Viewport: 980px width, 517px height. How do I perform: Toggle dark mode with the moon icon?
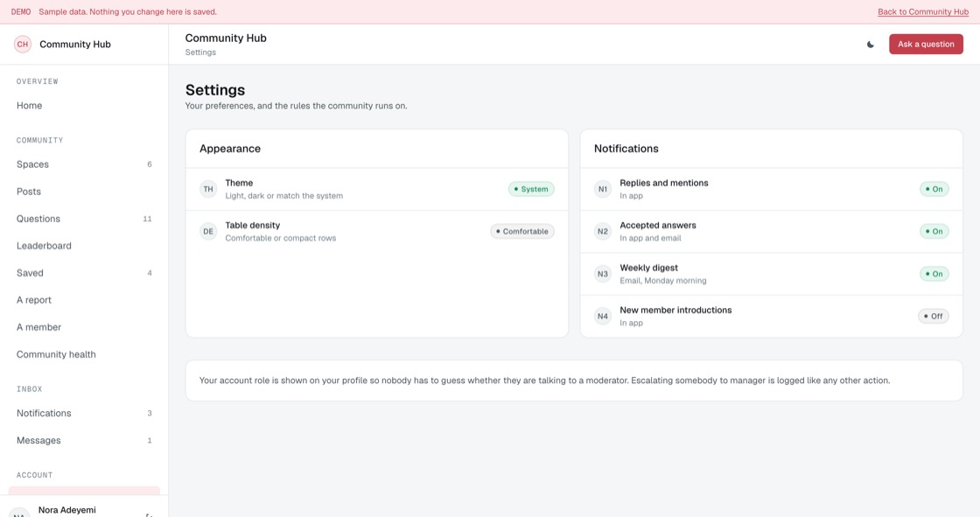pyautogui.click(x=870, y=45)
